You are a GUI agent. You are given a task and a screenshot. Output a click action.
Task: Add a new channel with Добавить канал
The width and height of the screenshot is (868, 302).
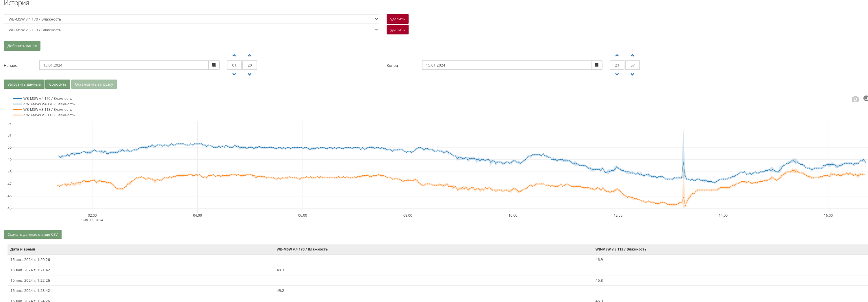22,46
